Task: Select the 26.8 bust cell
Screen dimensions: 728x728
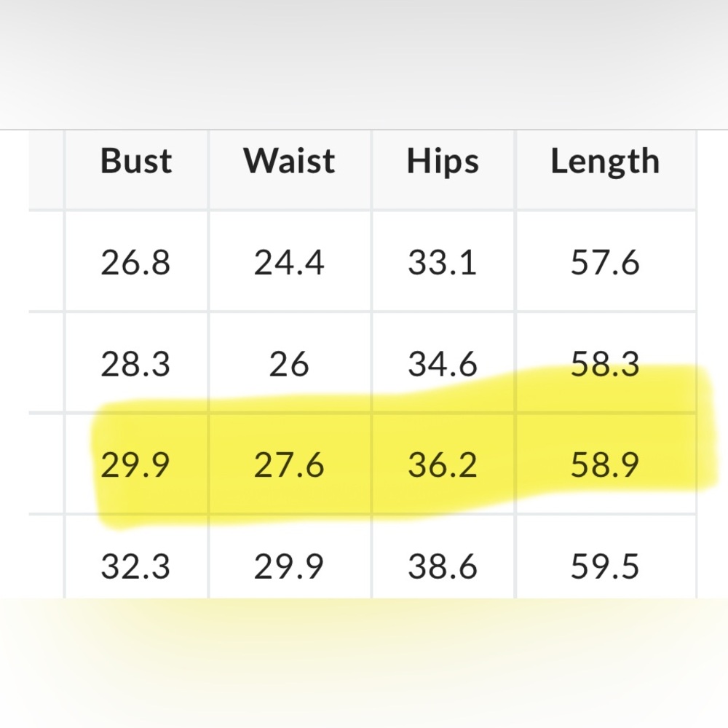Action: point(136,262)
